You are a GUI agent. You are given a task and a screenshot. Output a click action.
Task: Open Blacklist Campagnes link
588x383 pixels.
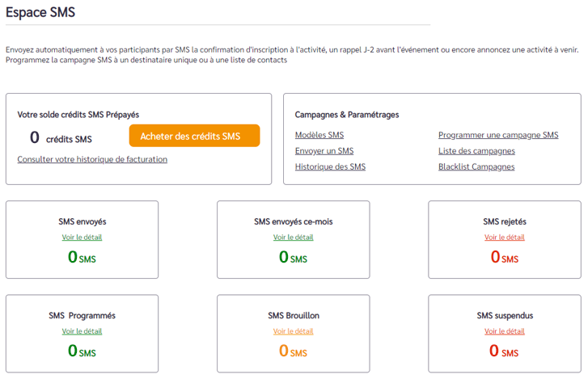(476, 166)
